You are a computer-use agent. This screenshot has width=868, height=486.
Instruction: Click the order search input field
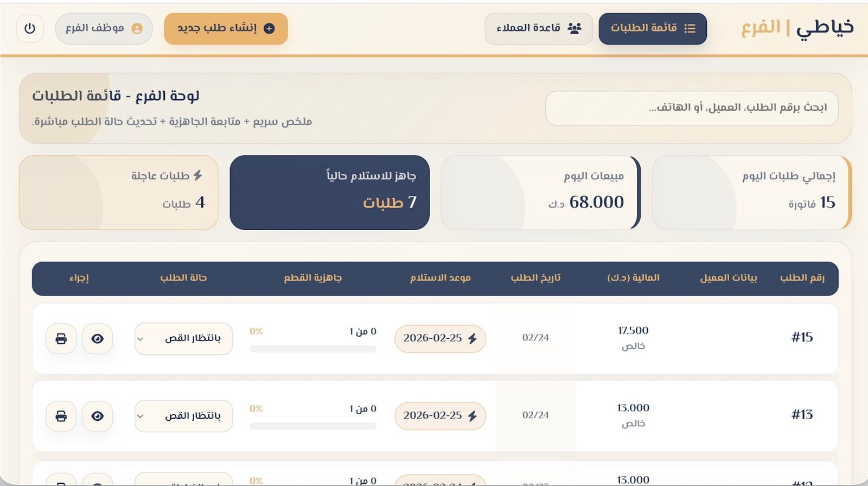coord(692,108)
